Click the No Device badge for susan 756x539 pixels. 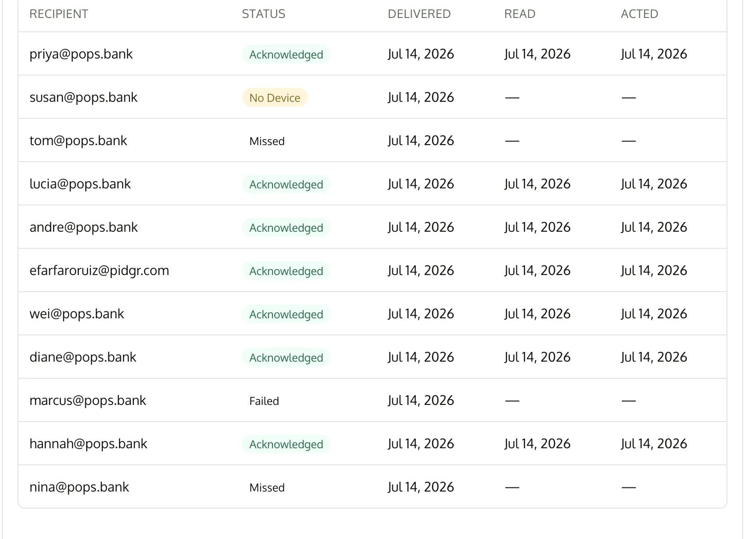275,98
